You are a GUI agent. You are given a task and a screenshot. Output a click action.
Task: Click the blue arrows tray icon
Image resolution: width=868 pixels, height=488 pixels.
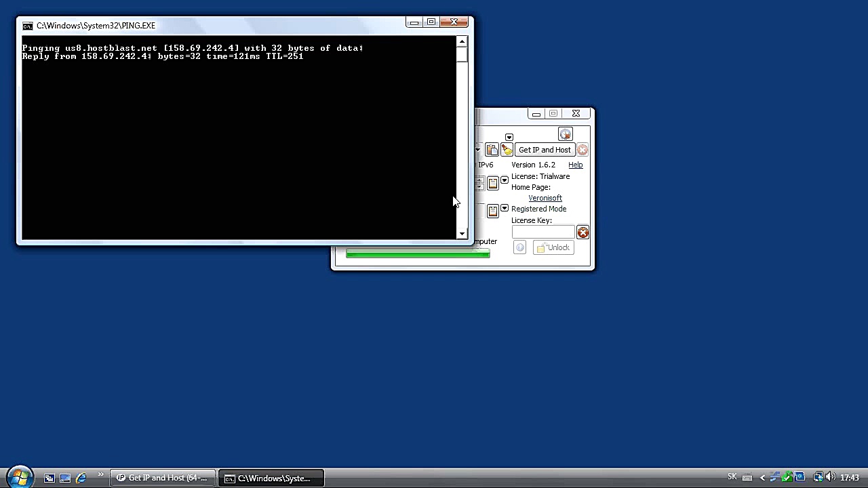775,477
